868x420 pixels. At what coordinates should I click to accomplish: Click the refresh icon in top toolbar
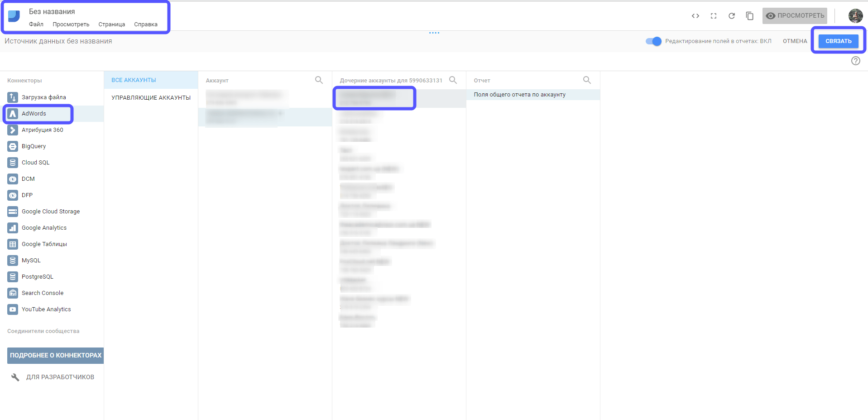[x=731, y=16]
